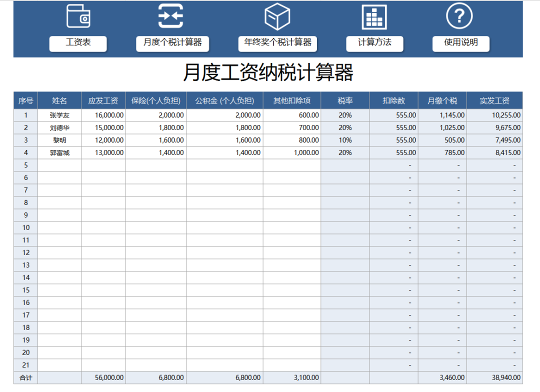
Task: Click the arrows icon above 月度个税计算器
Action: [171, 16]
